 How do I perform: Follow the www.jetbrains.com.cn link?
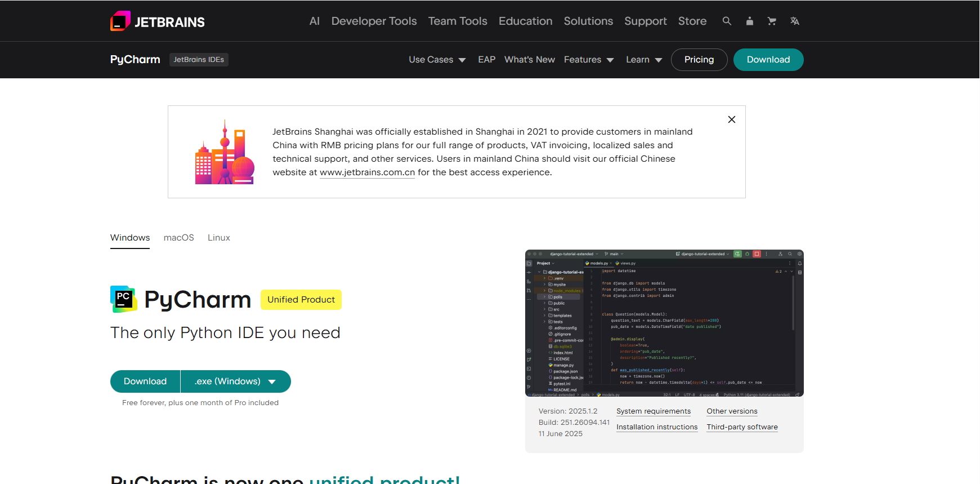click(x=367, y=172)
